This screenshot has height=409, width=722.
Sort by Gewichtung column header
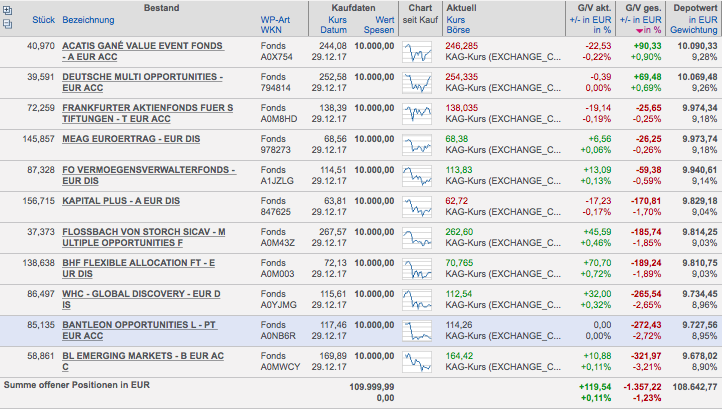pos(694,30)
